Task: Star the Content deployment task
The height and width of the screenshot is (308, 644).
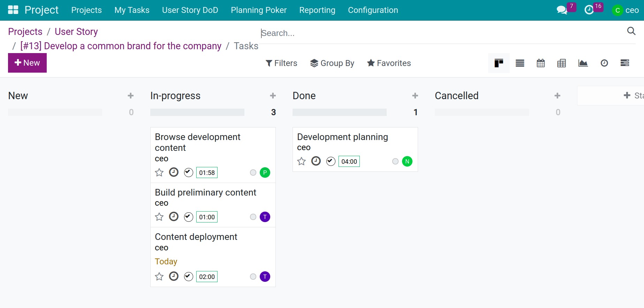Action: coord(159,277)
